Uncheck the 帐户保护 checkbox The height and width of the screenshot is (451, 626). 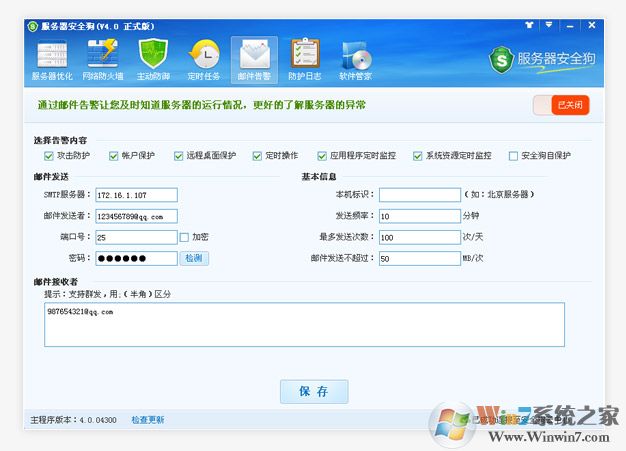(x=113, y=156)
